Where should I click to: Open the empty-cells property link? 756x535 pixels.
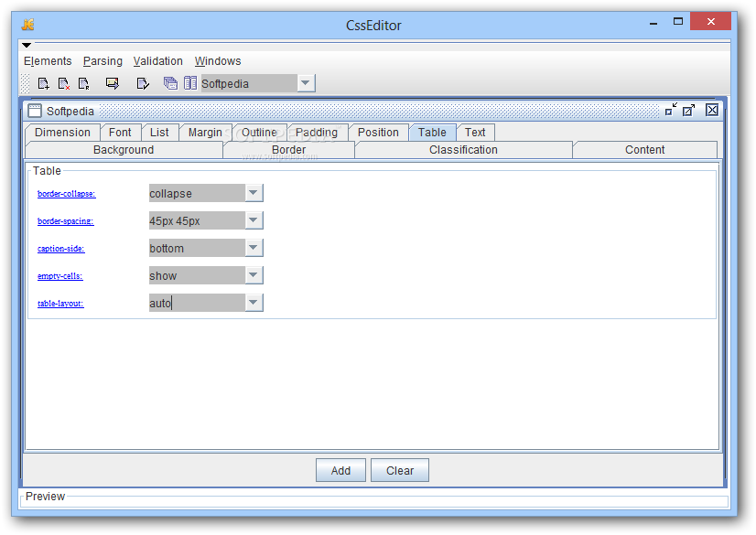(60, 276)
